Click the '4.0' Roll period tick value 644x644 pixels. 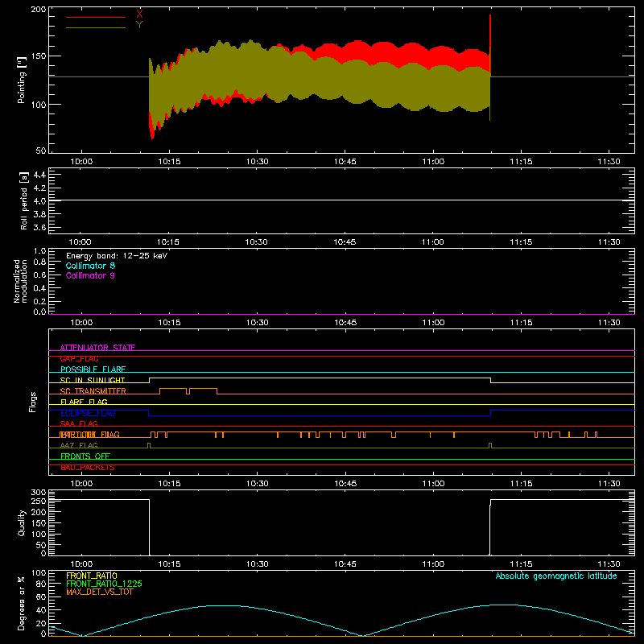click(39, 201)
